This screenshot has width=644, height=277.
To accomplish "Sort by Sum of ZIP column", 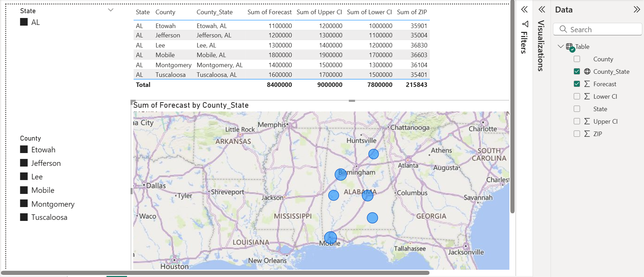I will [412, 12].
